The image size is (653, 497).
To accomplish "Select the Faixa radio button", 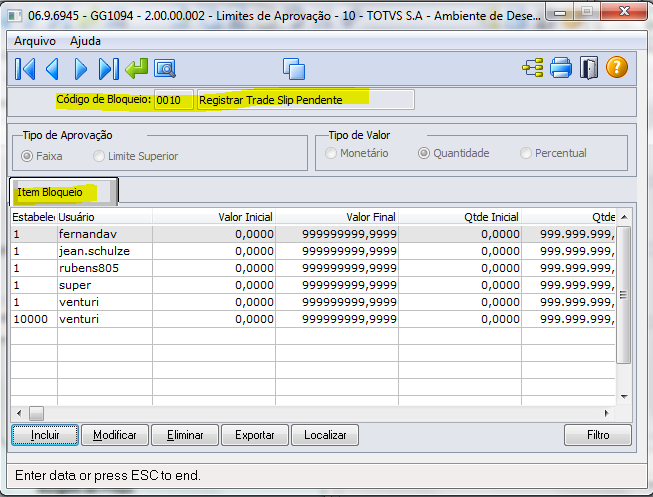I will pyautogui.click(x=27, y=156).
